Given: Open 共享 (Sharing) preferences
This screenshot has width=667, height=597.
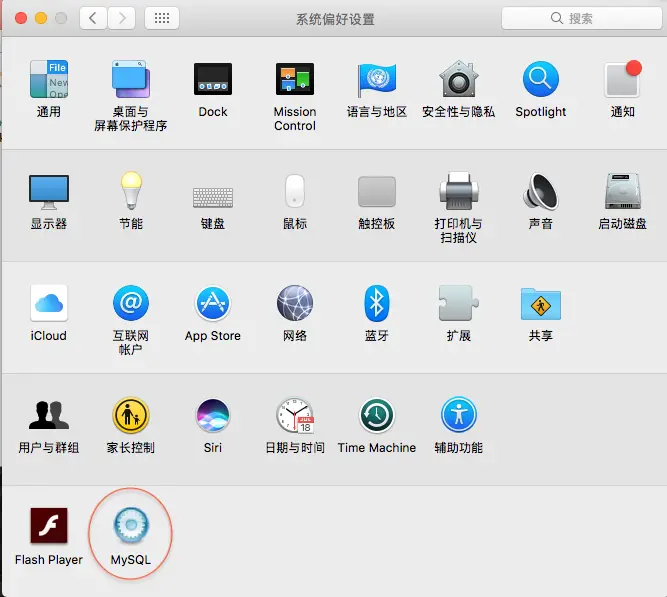Looking at the screenshot, I should pos(541,304).
